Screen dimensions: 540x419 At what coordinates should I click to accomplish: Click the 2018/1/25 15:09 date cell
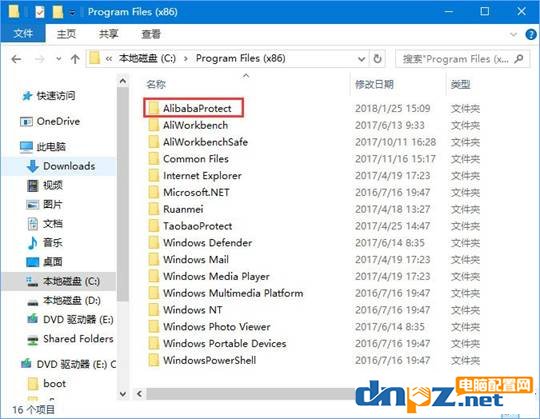393,108
